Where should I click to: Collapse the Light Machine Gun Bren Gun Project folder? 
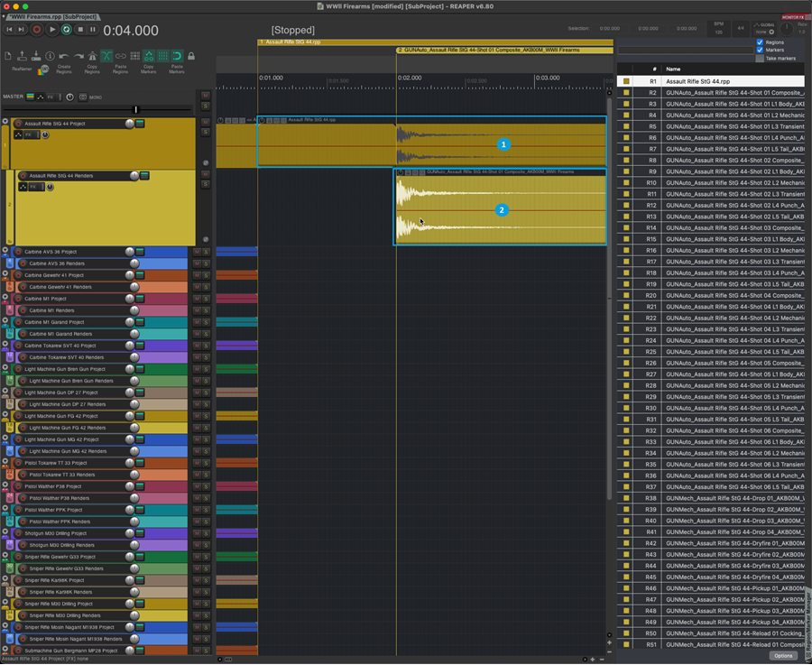[5, 367]
